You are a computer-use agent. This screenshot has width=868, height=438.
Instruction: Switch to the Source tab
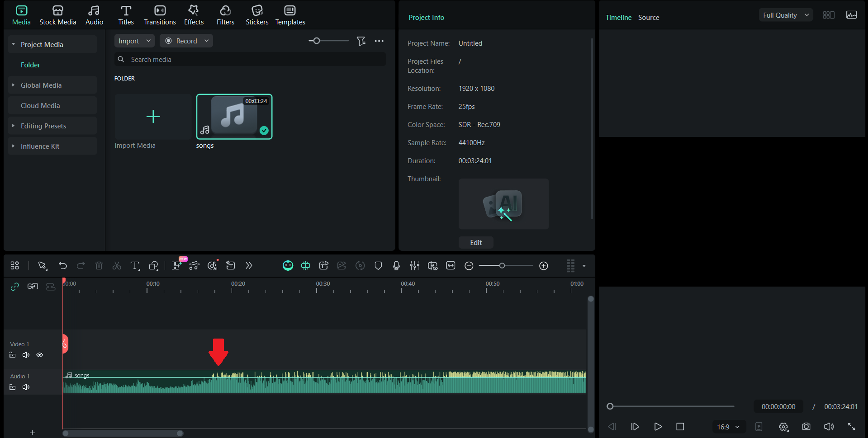coord(648,17)
